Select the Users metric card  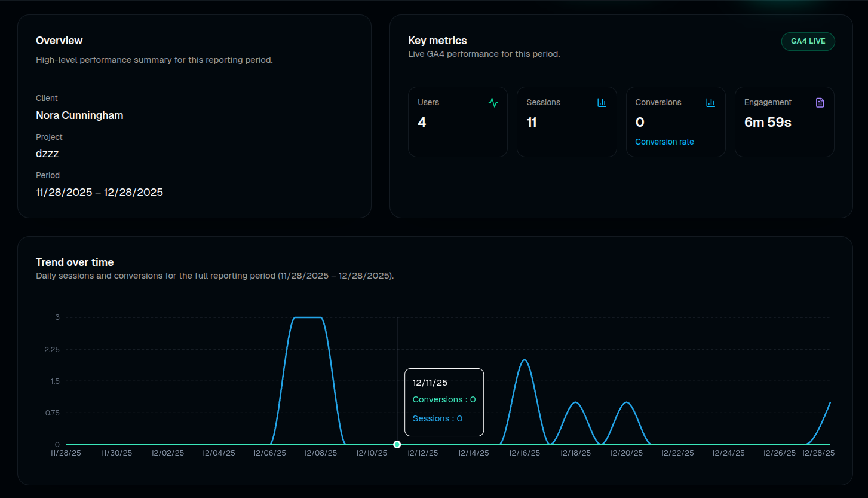[458, 122]
